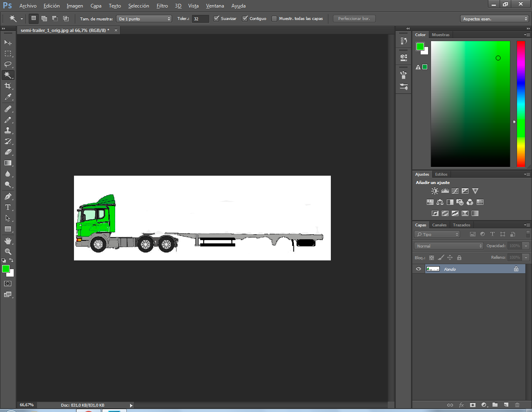Click the add layer mask icon
Screen dimensions: 532x412
(473, 405)
